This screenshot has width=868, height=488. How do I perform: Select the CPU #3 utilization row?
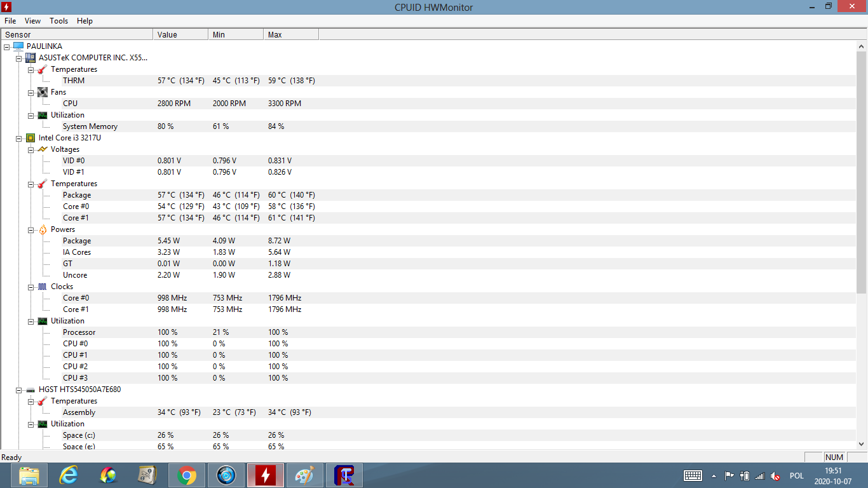(75, 378)
